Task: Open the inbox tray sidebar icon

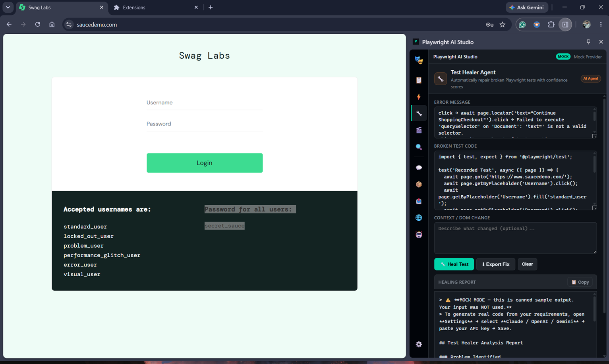Action: click(419, 201)
